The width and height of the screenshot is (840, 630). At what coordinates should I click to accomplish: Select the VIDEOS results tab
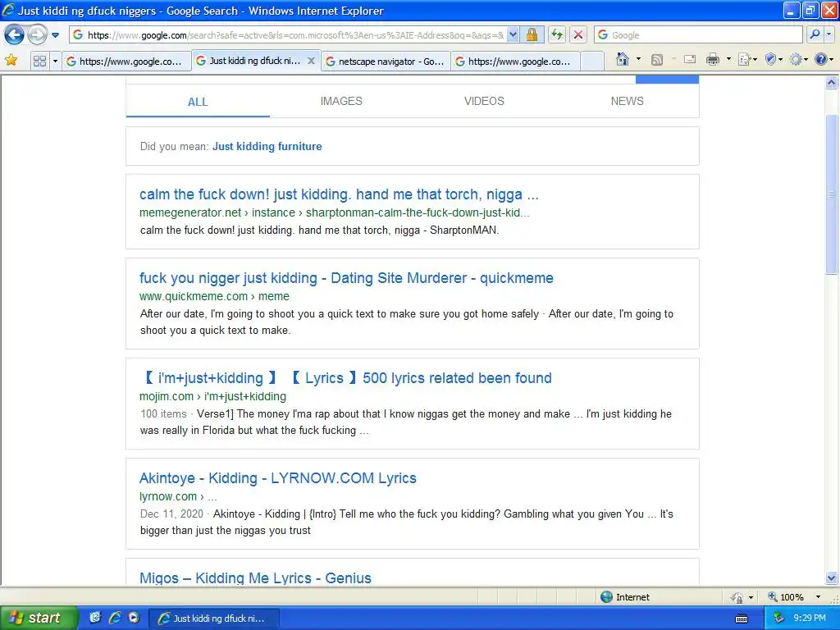[x=484, y=101]
